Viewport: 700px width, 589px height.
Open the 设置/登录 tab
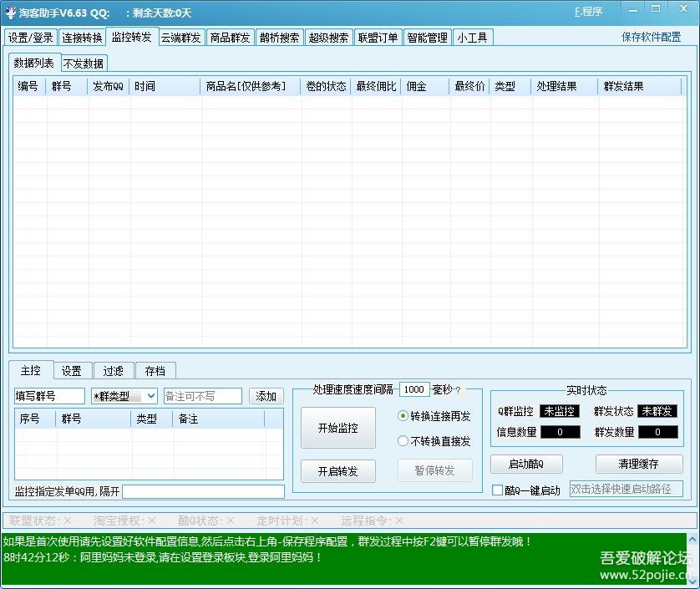coord(31,38)
